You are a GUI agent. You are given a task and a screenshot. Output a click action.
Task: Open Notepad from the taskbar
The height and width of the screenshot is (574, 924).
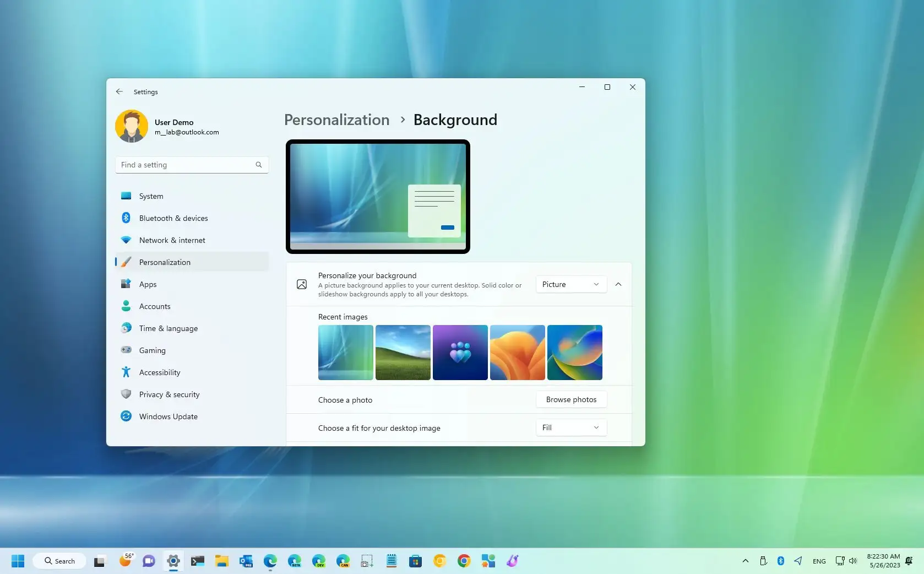(391, 561)
